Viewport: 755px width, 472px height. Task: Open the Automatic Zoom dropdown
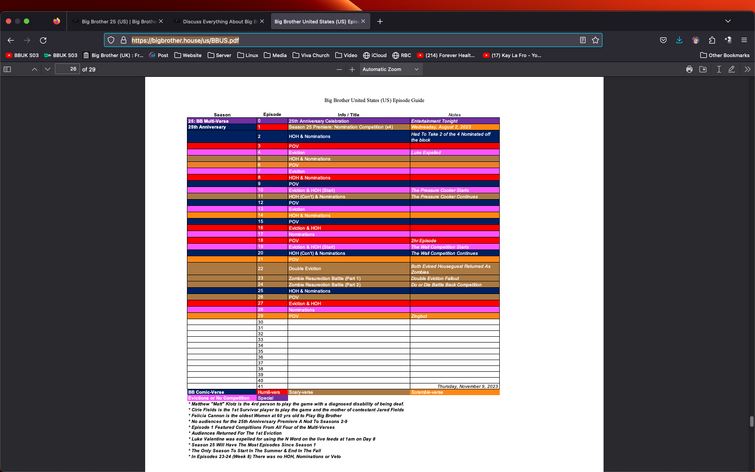pyautogui.click(x=391, y=69)
